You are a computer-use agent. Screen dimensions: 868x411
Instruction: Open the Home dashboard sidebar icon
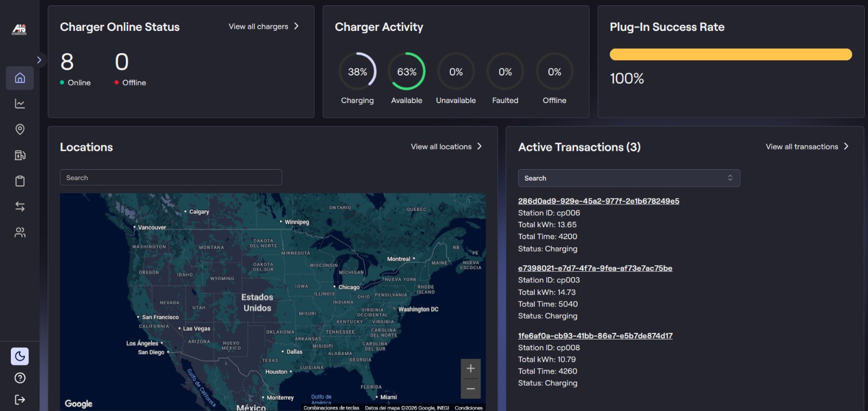point(20,78)
